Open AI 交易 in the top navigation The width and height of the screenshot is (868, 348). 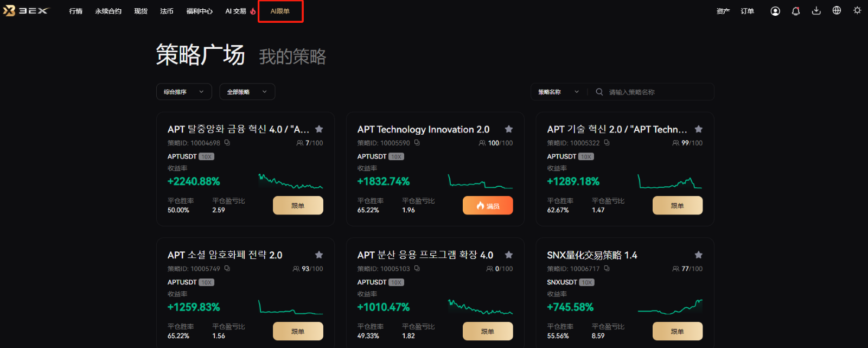click(x=236, y=11)
